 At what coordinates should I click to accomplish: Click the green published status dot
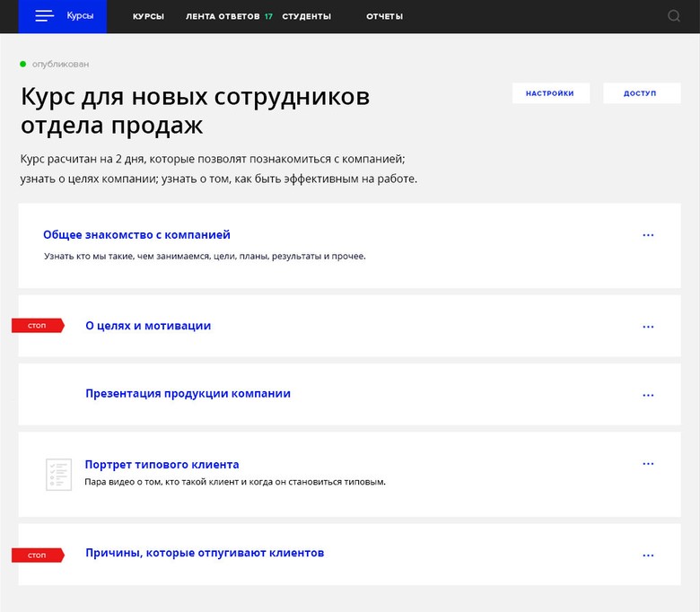click(22, 64)
